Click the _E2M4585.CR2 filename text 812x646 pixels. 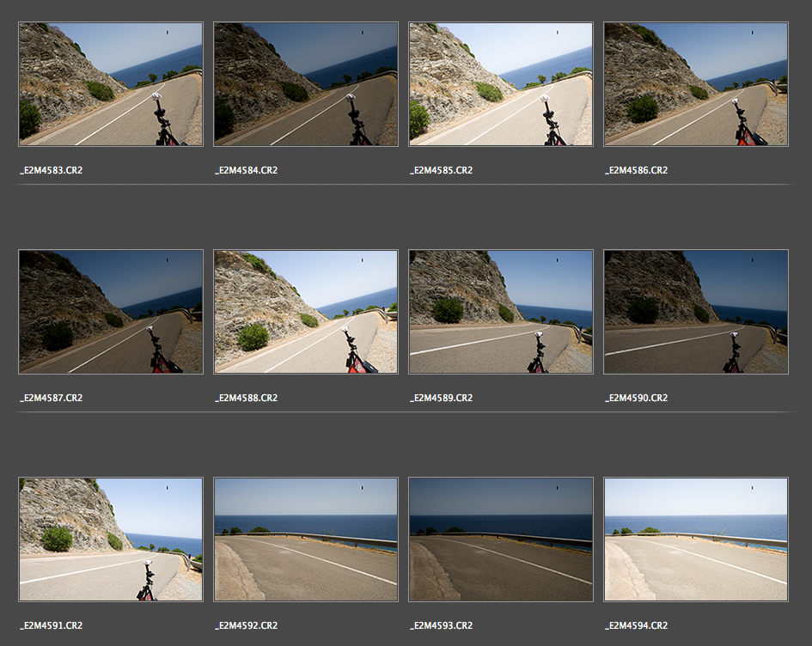(x=442, y=171)
